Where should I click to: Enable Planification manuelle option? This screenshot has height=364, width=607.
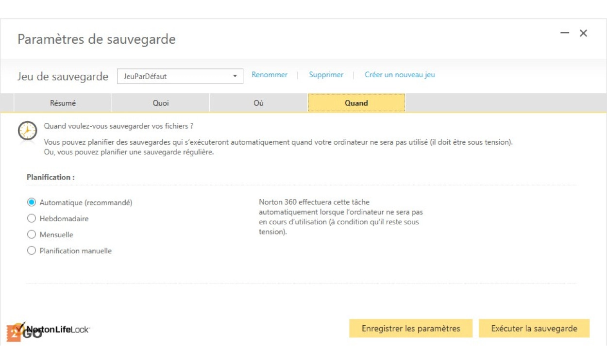click(x=32, y=250)
